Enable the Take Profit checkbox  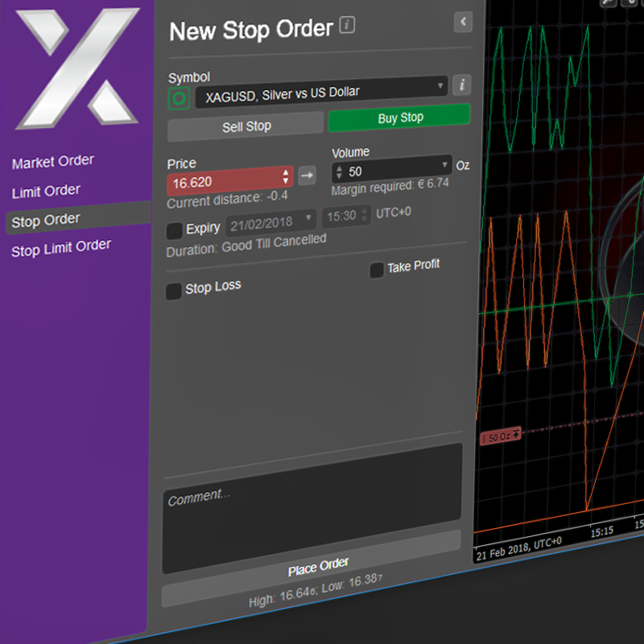click(377, 270)
